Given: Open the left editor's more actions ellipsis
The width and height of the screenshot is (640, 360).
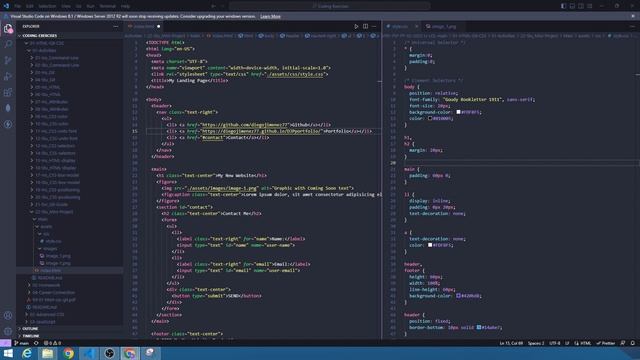Looking at the screenshot, I should (374, 27).
